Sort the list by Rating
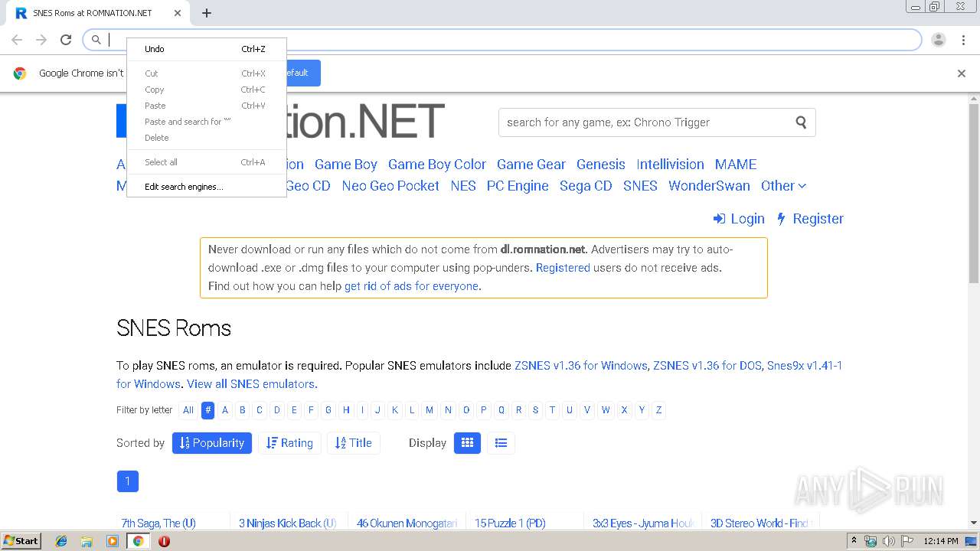980x551 pixels. 289,443
